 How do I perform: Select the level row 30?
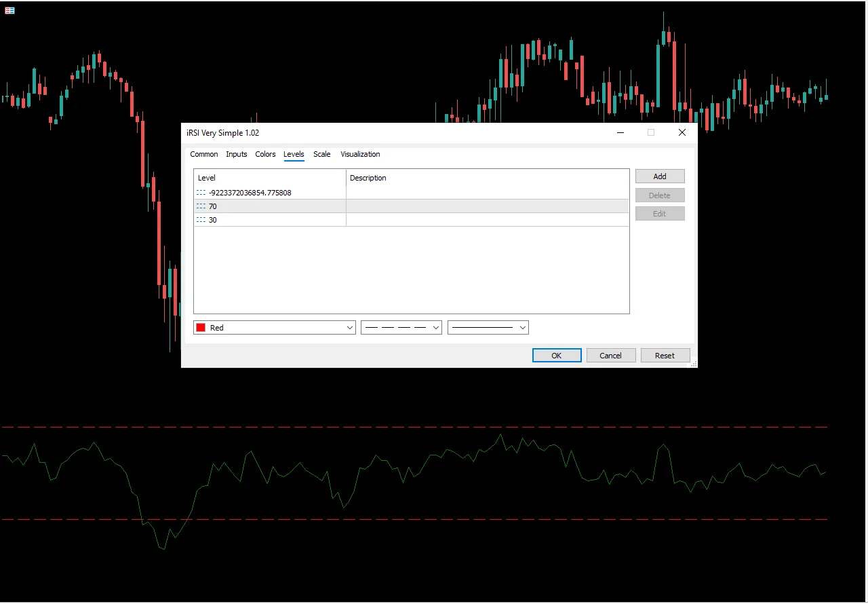click(x=412, y=220)
